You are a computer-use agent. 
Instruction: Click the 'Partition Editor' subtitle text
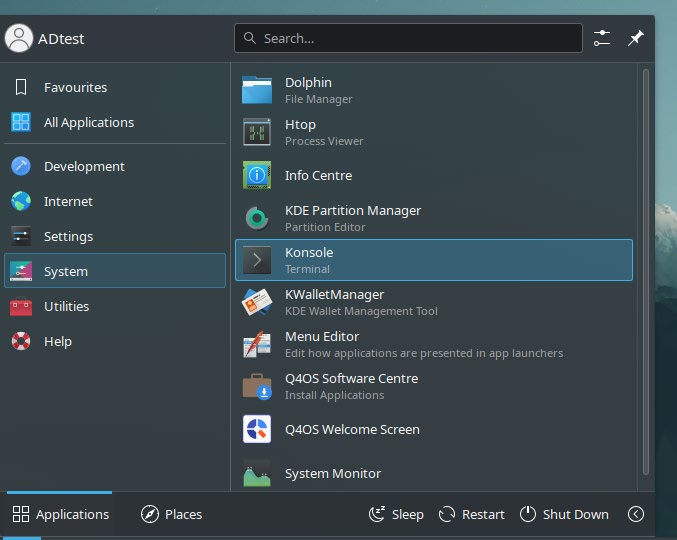pyautogui.click(x=325, y=227)
